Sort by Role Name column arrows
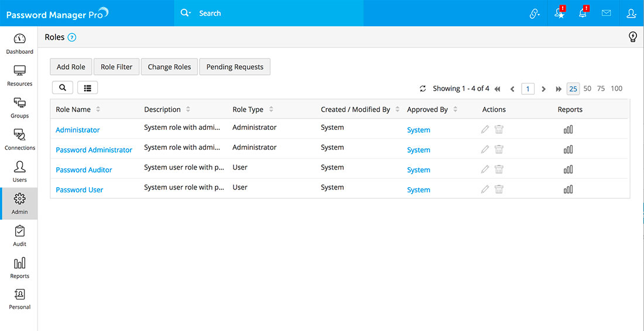 (98, 109)
